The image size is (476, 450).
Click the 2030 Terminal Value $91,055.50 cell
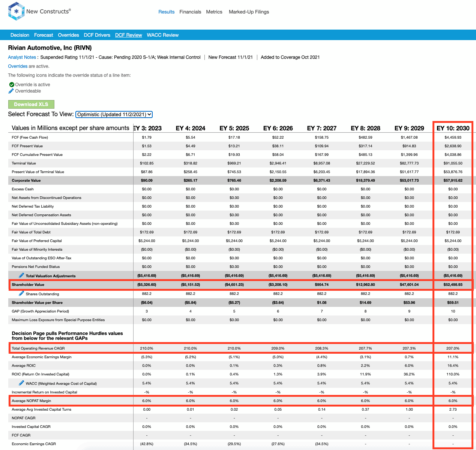pos(453,163)
